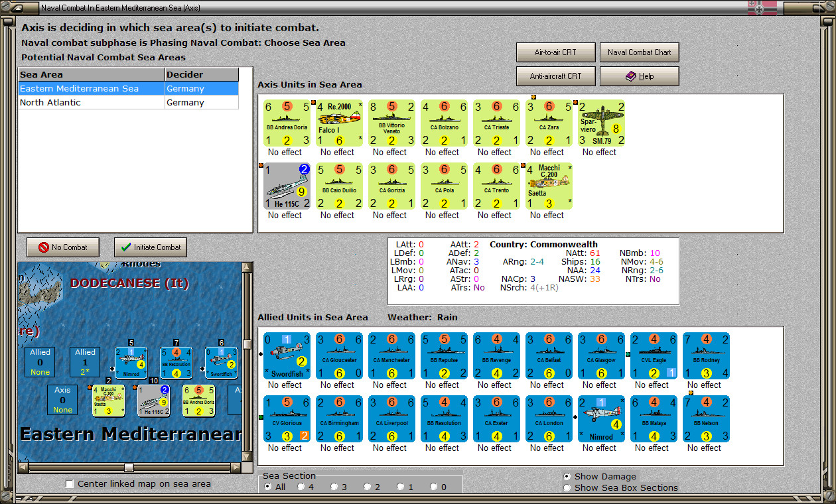The height and width of the screenshot is (504, 836).
Task: Select the He 115C seaplane counter in the Axis units panel
Action: coord(287,186)
